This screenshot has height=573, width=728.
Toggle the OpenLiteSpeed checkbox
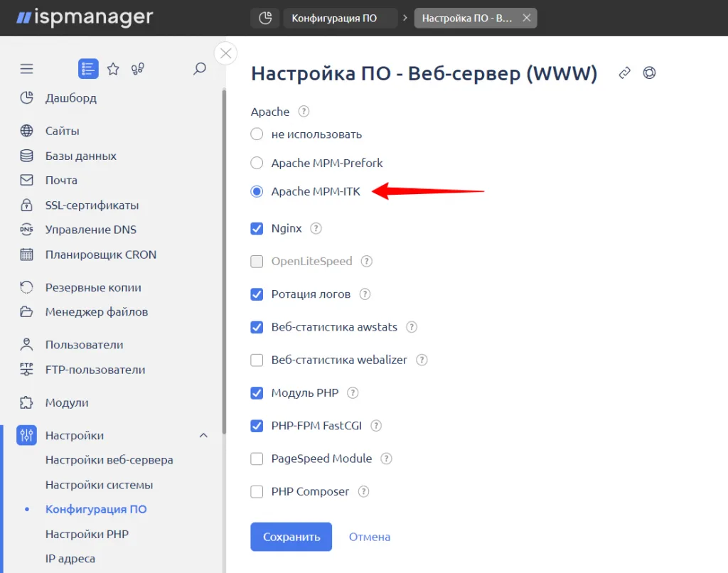[x=257, y=262]
